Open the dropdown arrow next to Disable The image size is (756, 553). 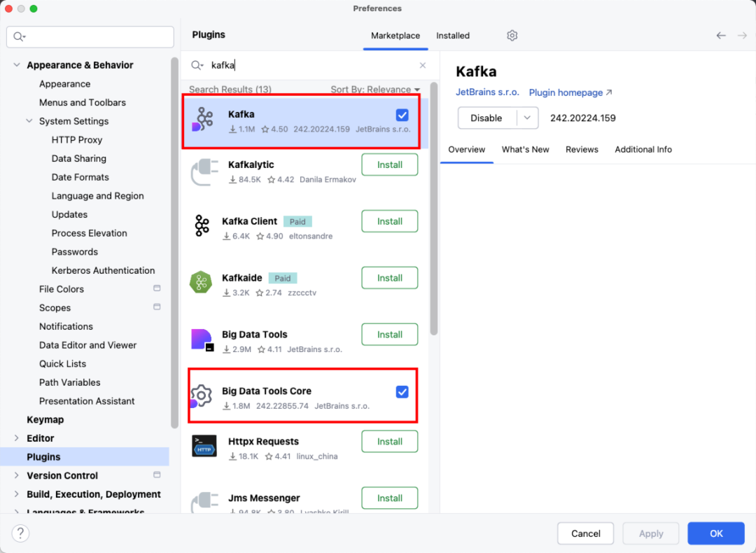coord(528,118)
